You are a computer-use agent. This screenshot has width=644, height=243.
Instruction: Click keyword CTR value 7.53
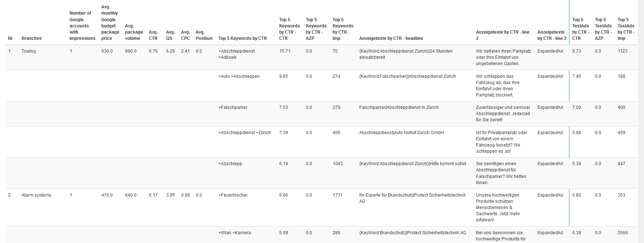coord(284,107)
